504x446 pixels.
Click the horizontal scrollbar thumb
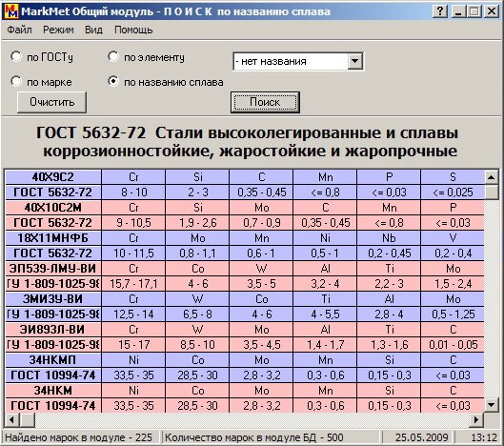28,419
